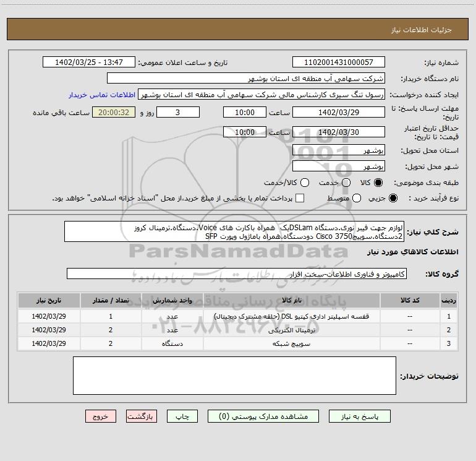Click the شماره نیاز number field
The image size is (476, 461).
click(x=339, y=62)
